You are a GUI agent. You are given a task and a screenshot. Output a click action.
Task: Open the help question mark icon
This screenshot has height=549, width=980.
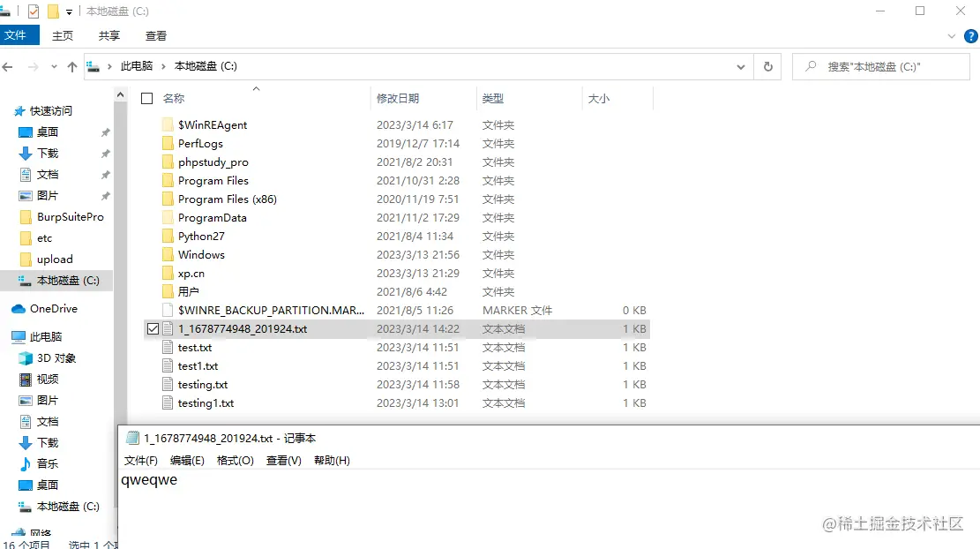[x=970, y=36]
